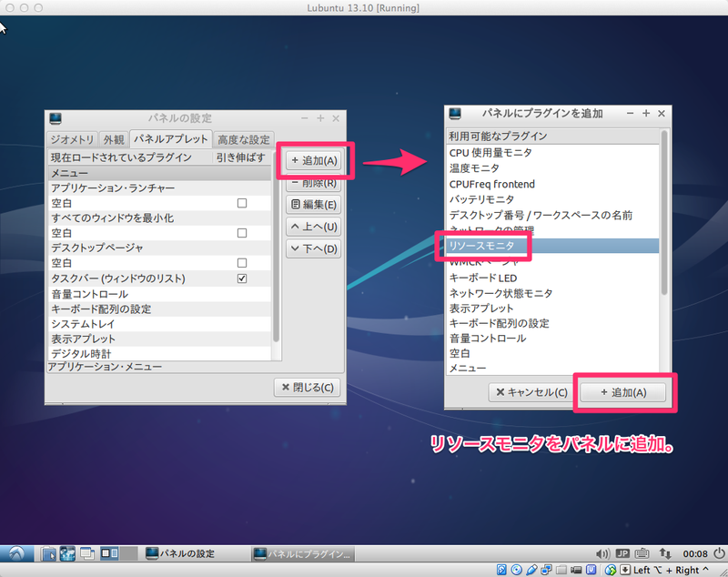Select システムトレイ row

pyautogui.click(x=159, y=324)
